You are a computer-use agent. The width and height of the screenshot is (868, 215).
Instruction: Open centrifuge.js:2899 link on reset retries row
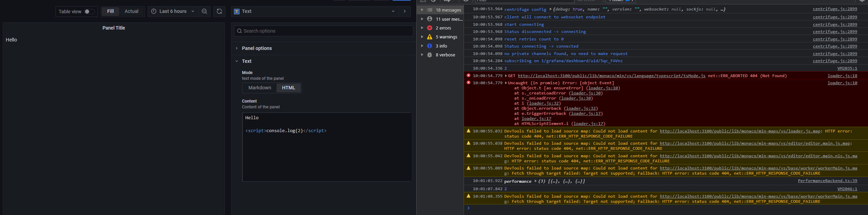tap(835, 39)
